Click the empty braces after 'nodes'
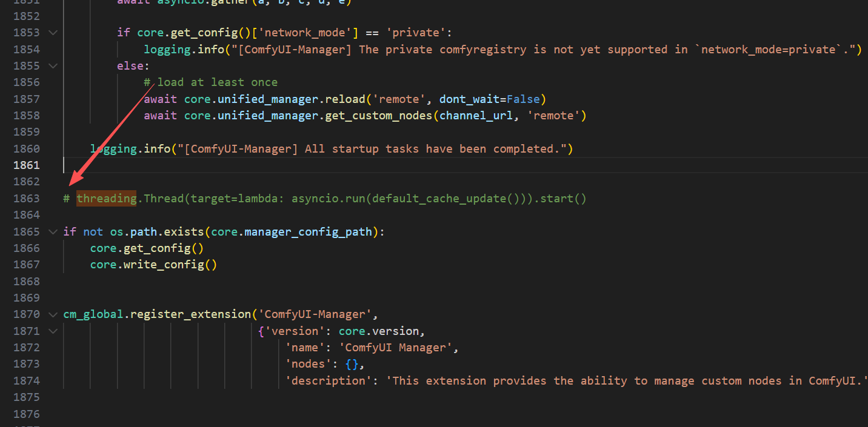 coord(352,364)
